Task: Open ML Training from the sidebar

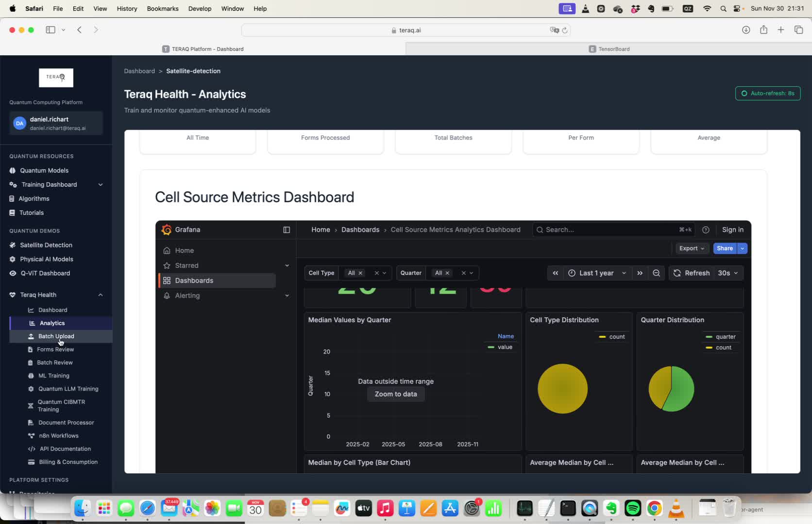Action: 53,376
